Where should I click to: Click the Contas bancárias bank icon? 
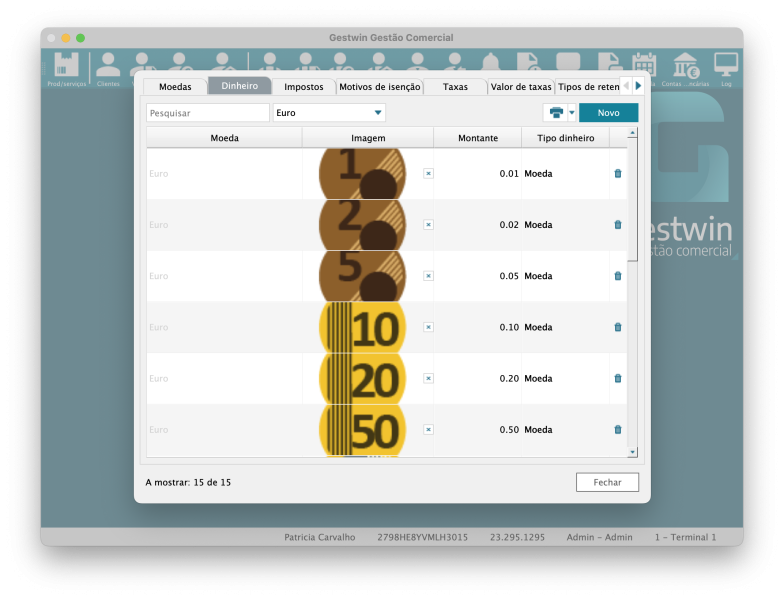click(685, 68)
